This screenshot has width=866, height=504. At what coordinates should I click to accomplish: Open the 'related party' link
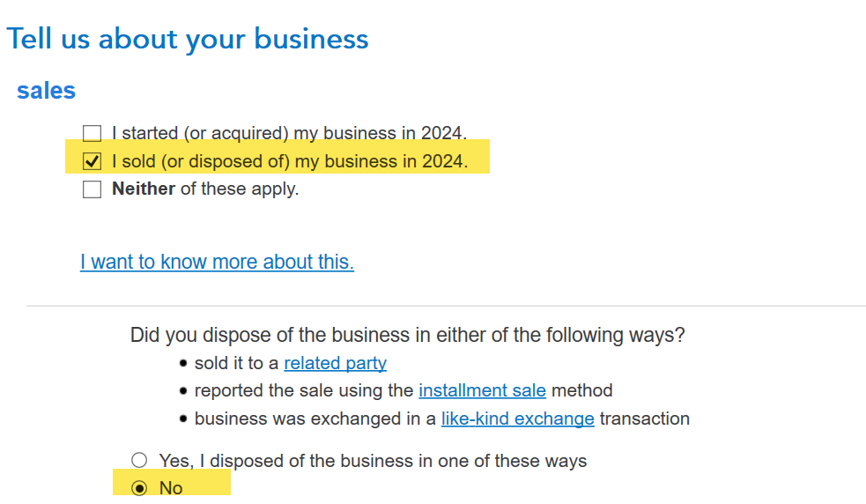(335, 363)
